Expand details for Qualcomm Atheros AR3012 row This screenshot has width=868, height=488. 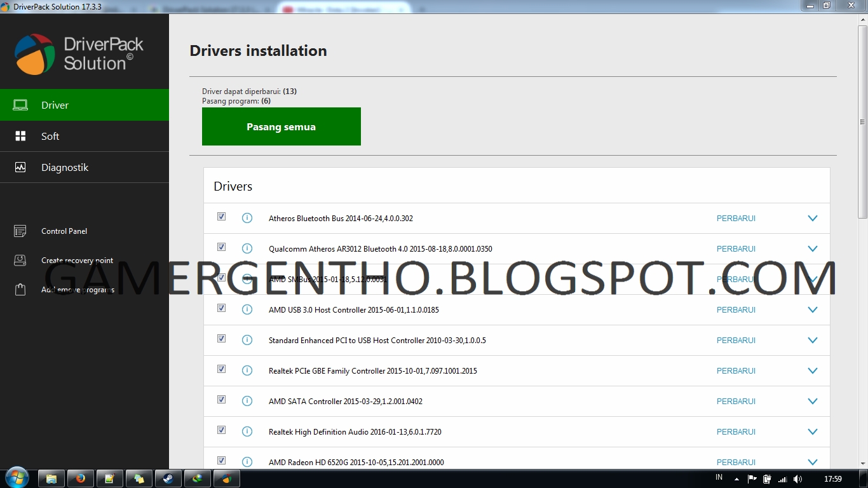tap(812, 248)
